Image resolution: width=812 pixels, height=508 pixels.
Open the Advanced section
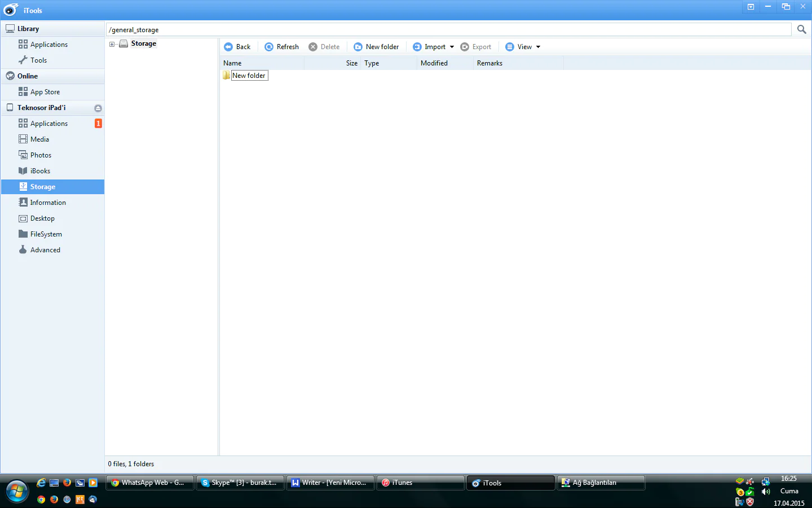pyautogui.click(x=45, y=250)
